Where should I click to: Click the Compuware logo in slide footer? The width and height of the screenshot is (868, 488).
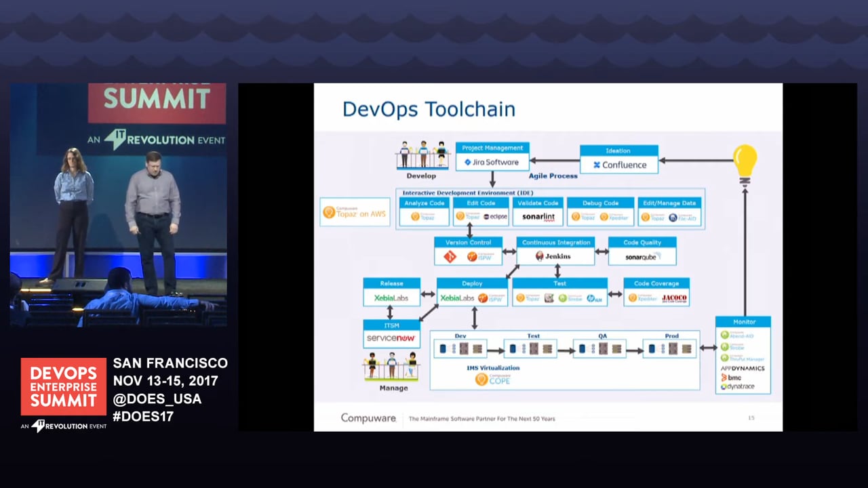click(368, 418)
